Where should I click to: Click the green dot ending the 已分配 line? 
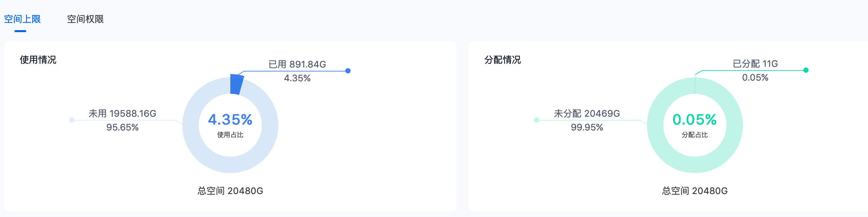(806, 70)
